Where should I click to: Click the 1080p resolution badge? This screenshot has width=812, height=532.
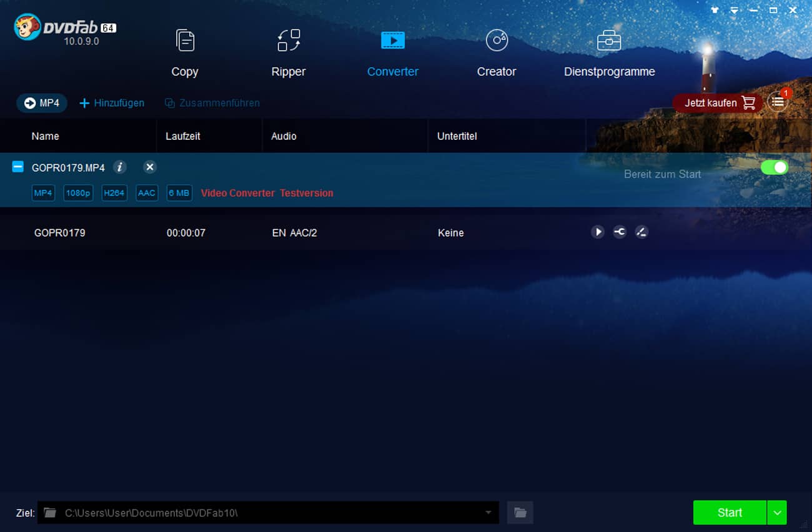coord(78,193)
